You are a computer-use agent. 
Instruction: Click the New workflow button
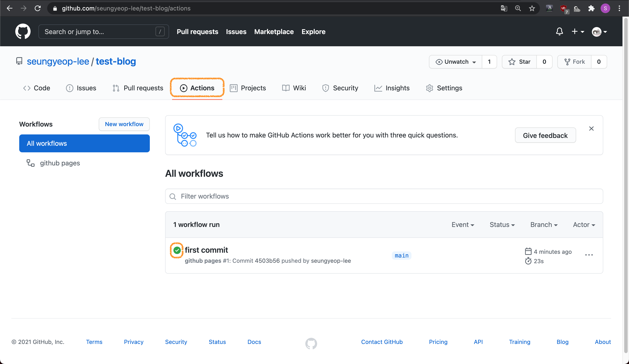pyautogui.click(x=124, y=124)
